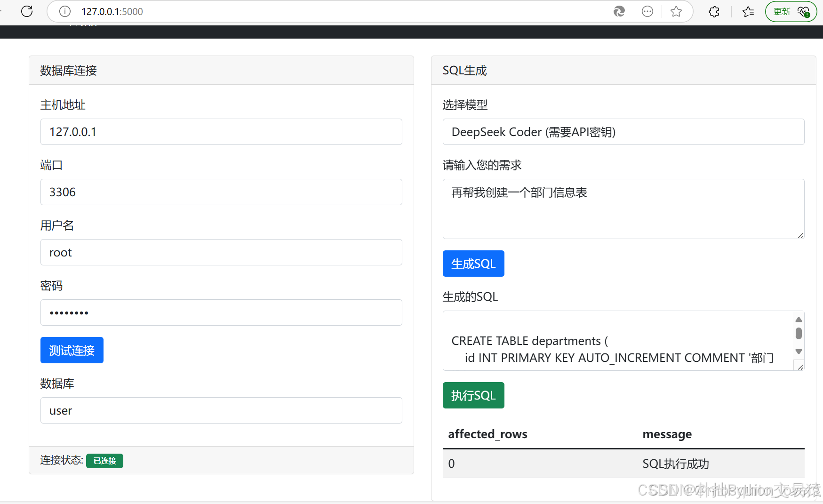The height and width of the screenshot is (504, 823).
Task: Select the 数据库连接 panel header
Action: pos(68,70)
